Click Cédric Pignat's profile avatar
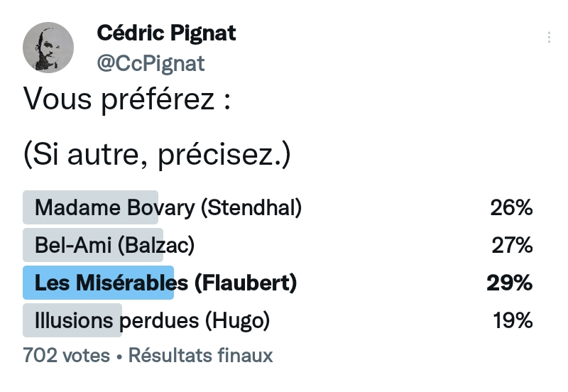Screen dimensions: 568x392 click(48, 48)
